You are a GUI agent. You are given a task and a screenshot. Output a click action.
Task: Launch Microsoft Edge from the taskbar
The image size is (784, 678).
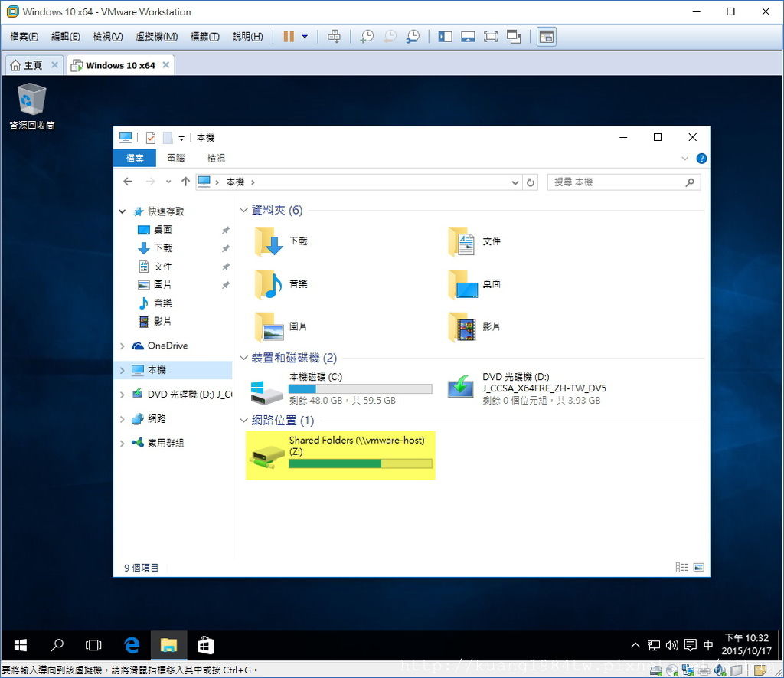[132, 646]
